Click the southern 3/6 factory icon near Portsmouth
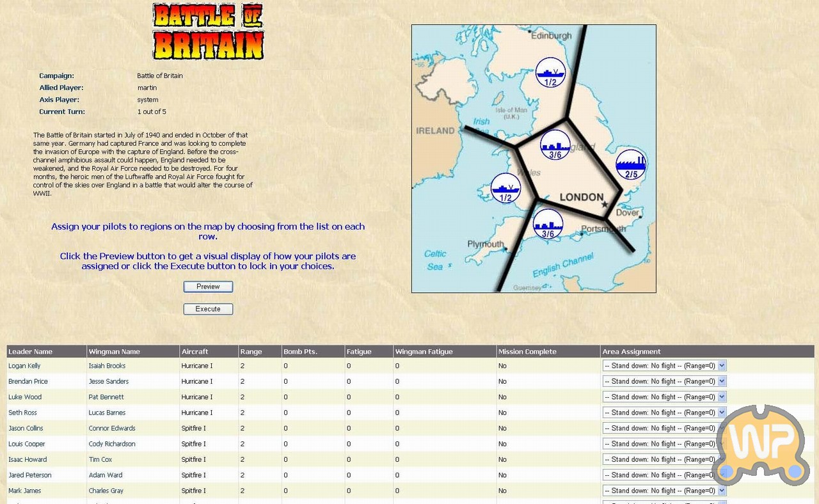Viewport: 819px width, 504px height. 548,224
